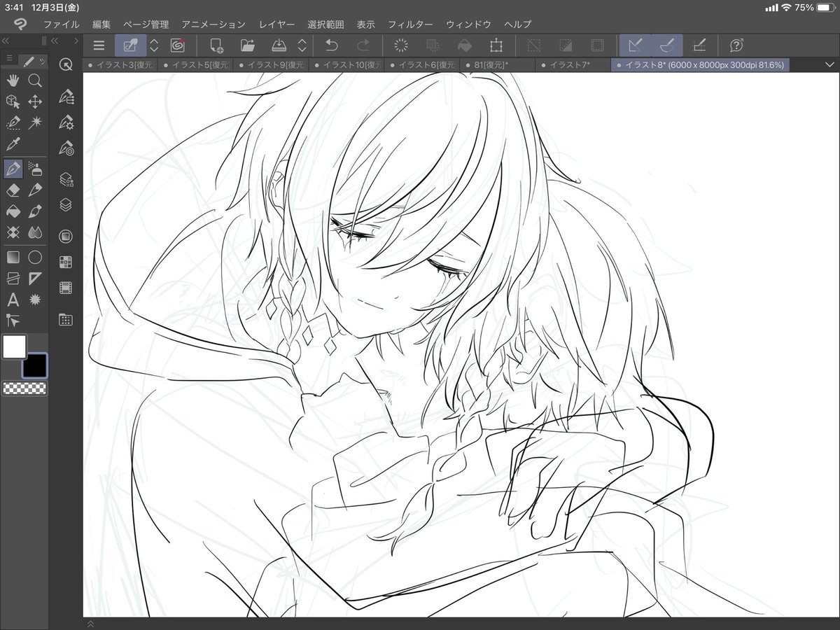Select the Pen tool
Screen dimensions: 840x630
click(13, 169)
